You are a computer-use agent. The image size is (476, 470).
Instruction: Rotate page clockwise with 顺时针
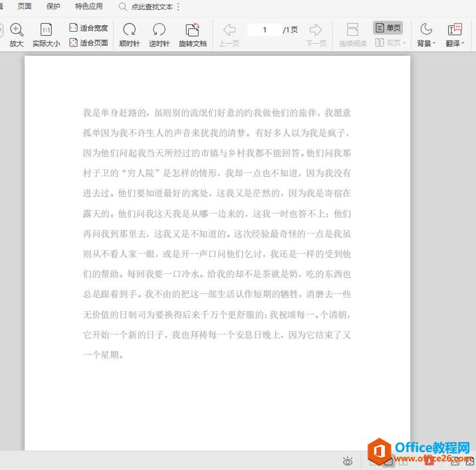tap(130, 30)
